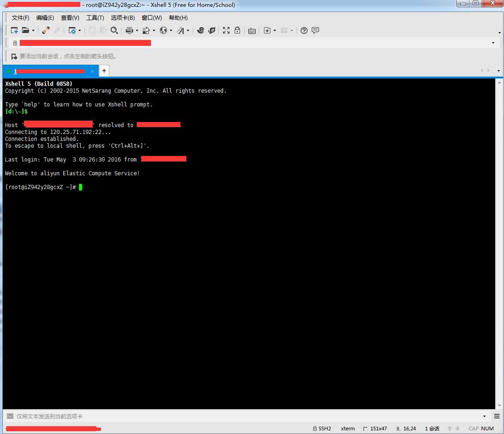Screen dimensions: 504x434
Task: Click the 16,24 cursor position indicator
Action: [406, 428]
